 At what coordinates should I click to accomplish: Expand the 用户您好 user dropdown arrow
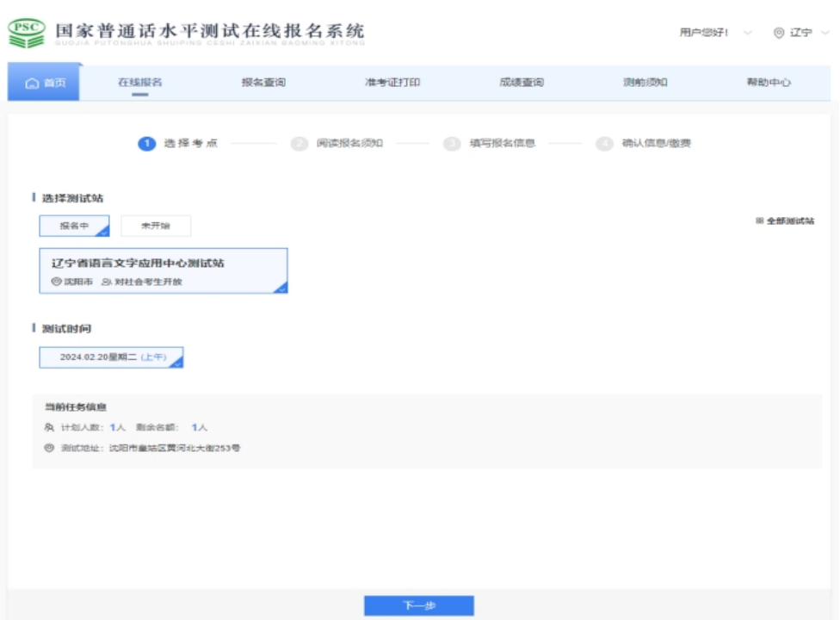tap(747, 33)
